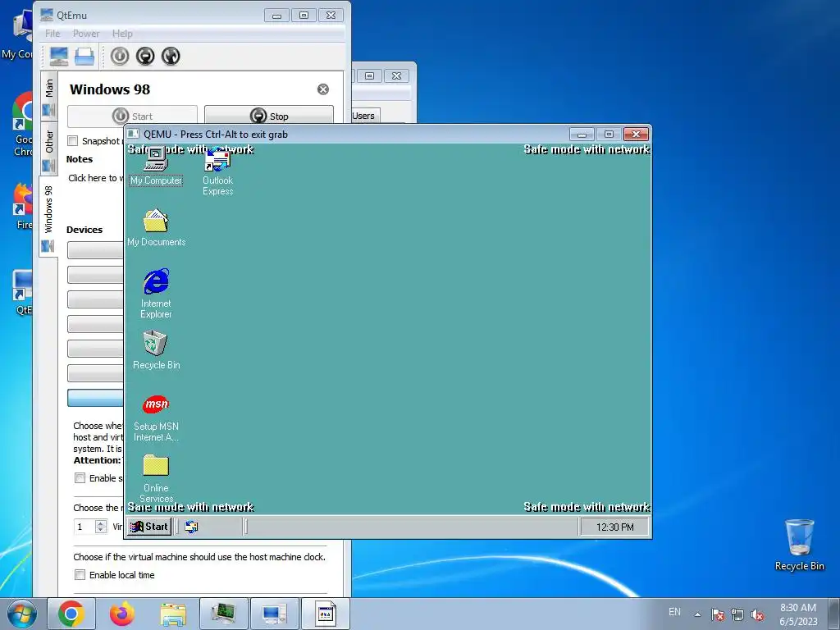
Task: Click quick launch icon beside Windows 98 Start
Action: click(191, 527)
